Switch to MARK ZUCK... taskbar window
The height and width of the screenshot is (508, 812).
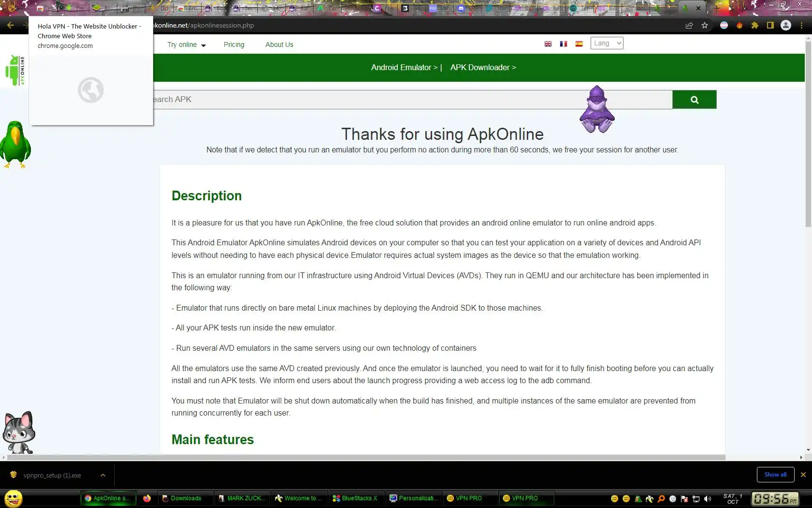pyautogui.click(x=242, y=498)
